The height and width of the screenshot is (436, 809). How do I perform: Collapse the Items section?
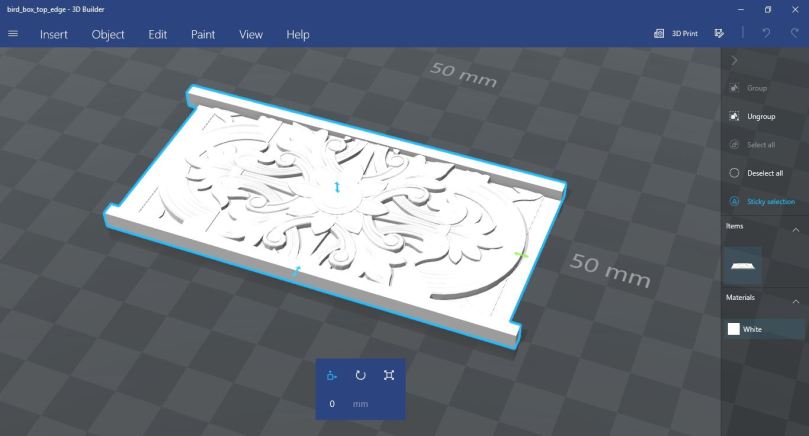tap(796, 230)
